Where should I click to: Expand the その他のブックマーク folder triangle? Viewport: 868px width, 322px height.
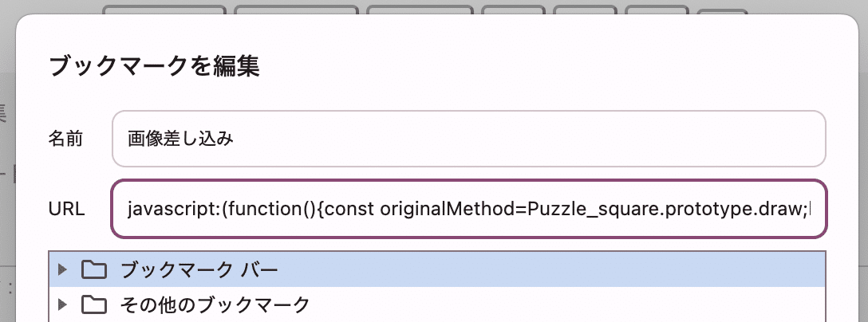64,304
